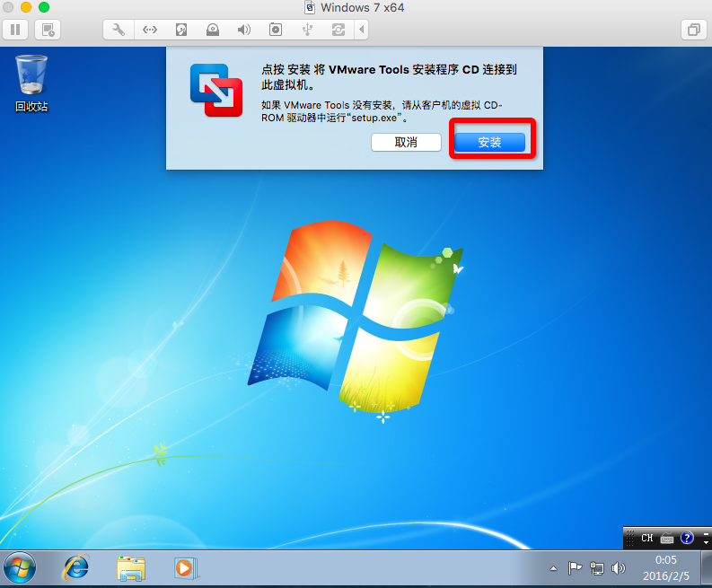This screenshot has width=712, height=588.
Task: Open virtual machine settings wrench
Action: click(x=119, y=30)
